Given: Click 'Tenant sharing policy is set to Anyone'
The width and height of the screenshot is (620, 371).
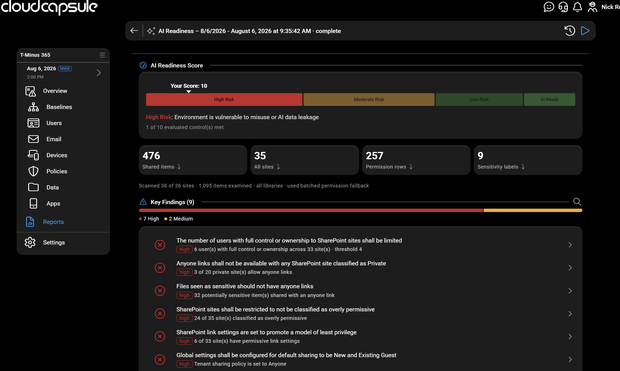Looking at the screenshot, I should click(240, 364).
